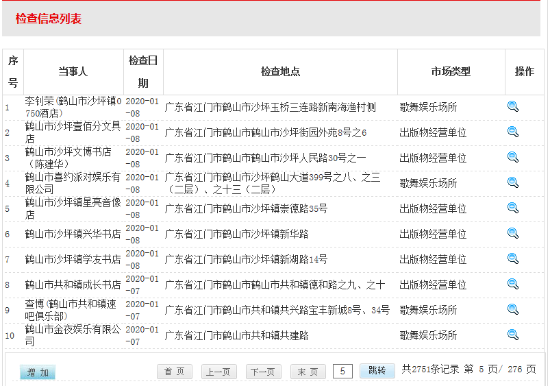This screenshot has height=386, width=550.
Task: View details icon for 鹤山市共和镇成长书店
Action: click(x=513, y=284)
